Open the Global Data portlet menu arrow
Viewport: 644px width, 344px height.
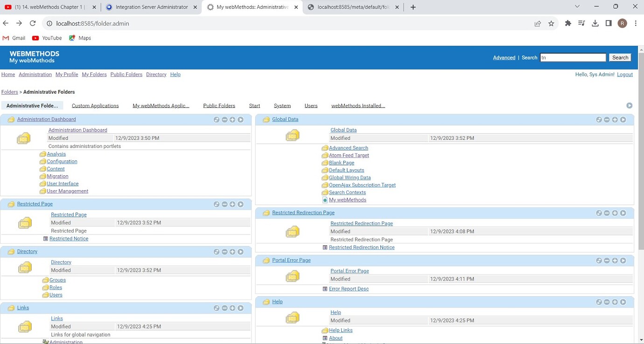pos(623,120)
